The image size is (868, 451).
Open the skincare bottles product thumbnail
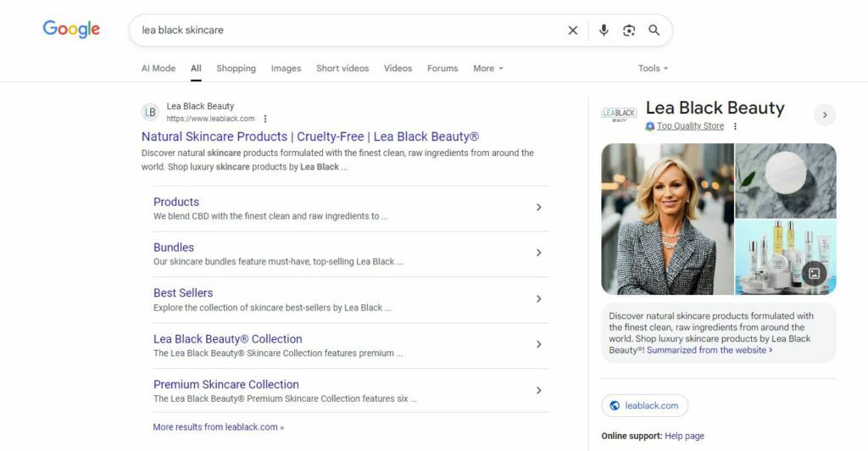point(786,258)
